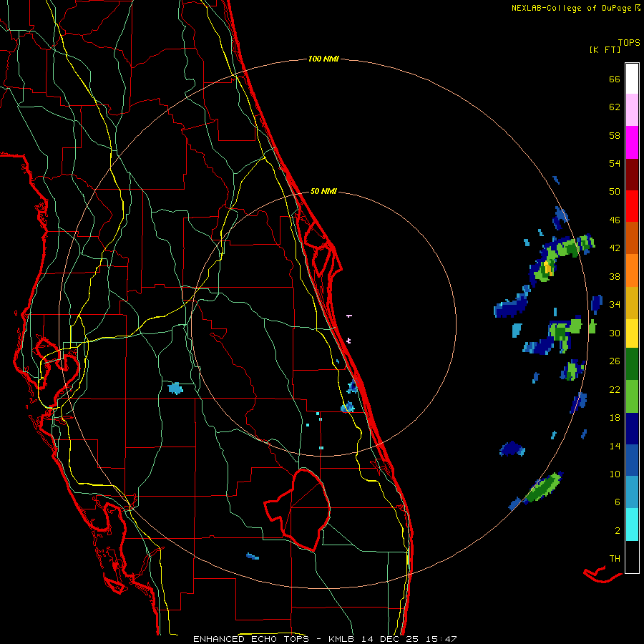Click the KMLB radar station identifier
The image size is (644, 644).
(342, 639)
